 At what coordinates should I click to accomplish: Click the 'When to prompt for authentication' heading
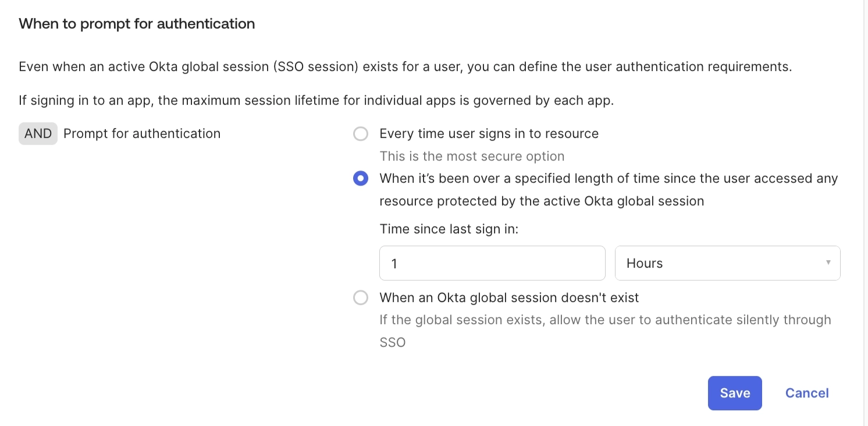coord(137,24)
